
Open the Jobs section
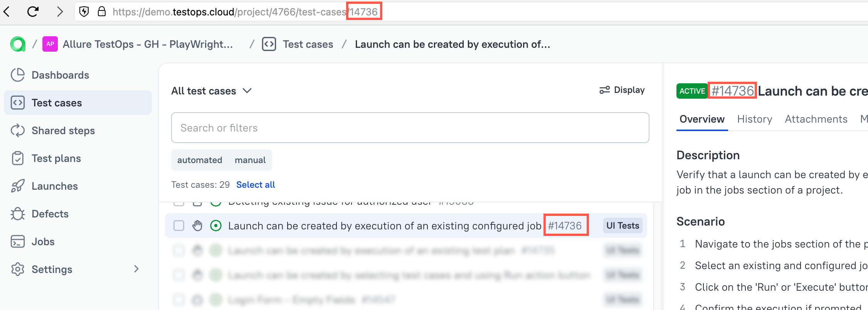pos(43,242)
